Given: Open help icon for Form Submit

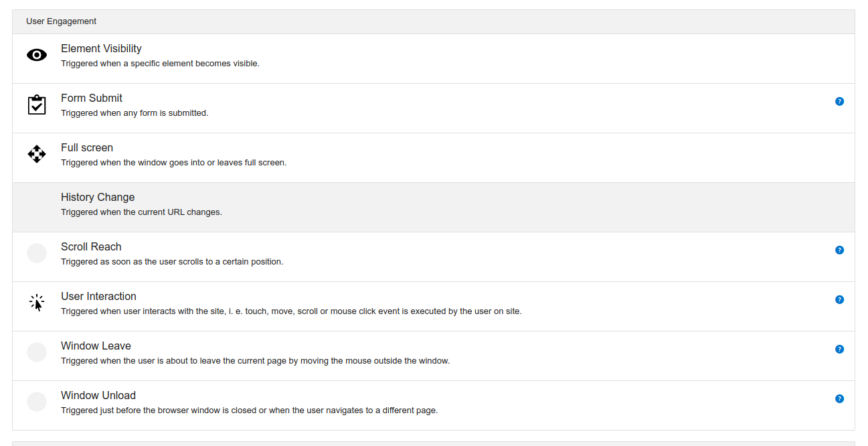Looking at the screenshot, I should [x=839, y=102].
